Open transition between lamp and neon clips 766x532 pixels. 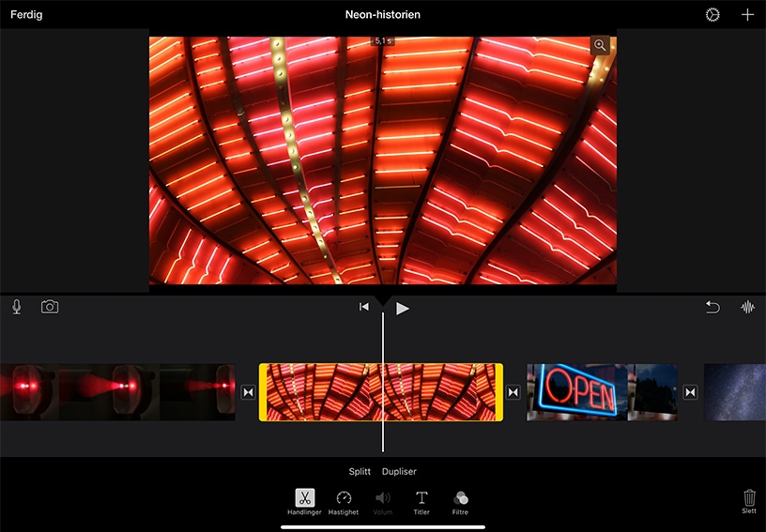pos(248,392)
